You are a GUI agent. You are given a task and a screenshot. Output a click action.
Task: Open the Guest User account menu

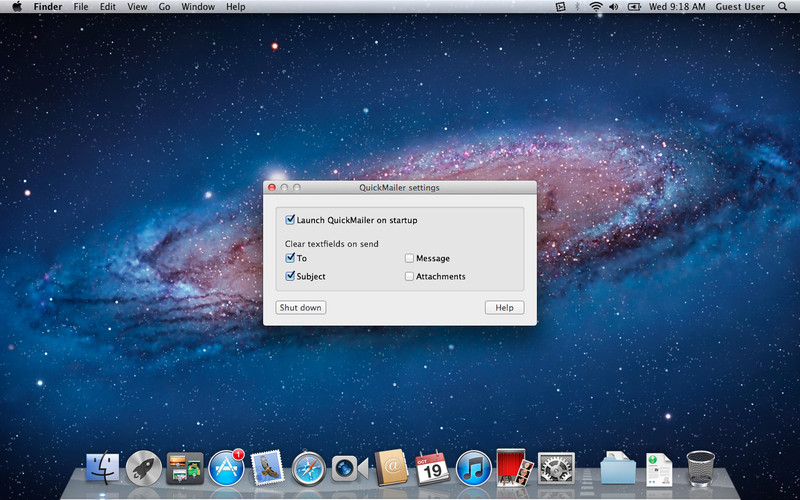(742, 7)
